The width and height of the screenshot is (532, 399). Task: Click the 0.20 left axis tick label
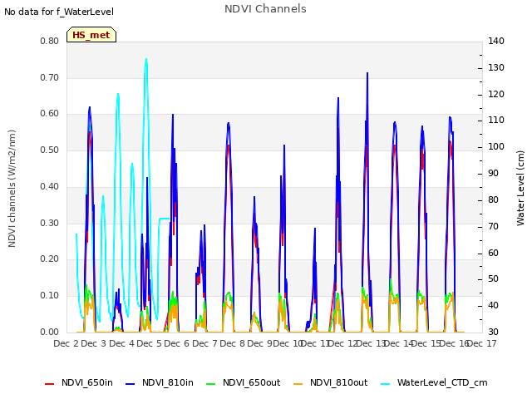[x=50, y=259]
